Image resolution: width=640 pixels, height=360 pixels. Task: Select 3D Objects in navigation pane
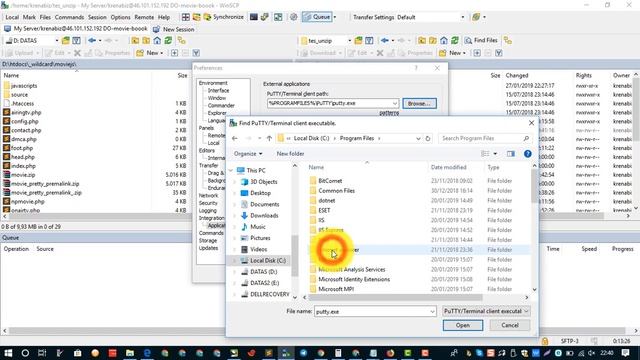(x=263, y=182)
